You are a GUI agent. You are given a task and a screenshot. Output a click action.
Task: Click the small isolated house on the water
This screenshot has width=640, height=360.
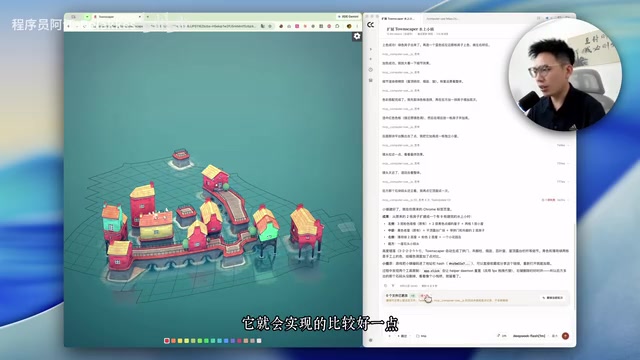point(181,158)
